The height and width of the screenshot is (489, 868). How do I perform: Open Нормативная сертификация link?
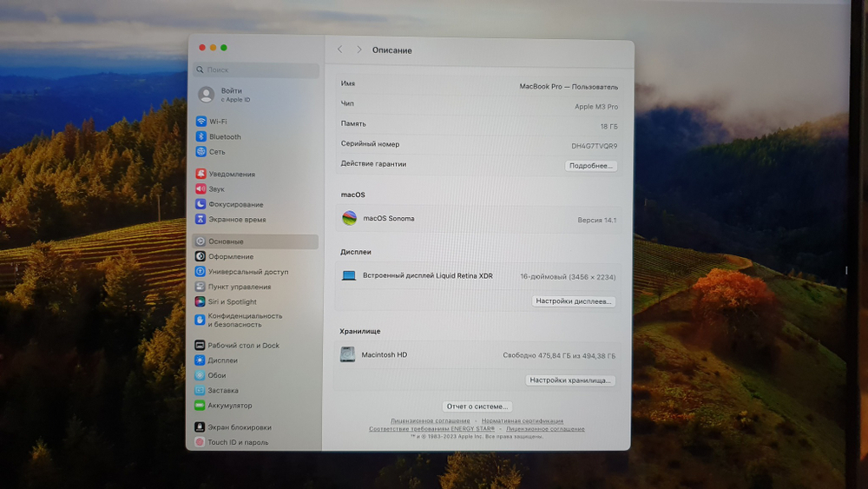click(x=522, y=421)
